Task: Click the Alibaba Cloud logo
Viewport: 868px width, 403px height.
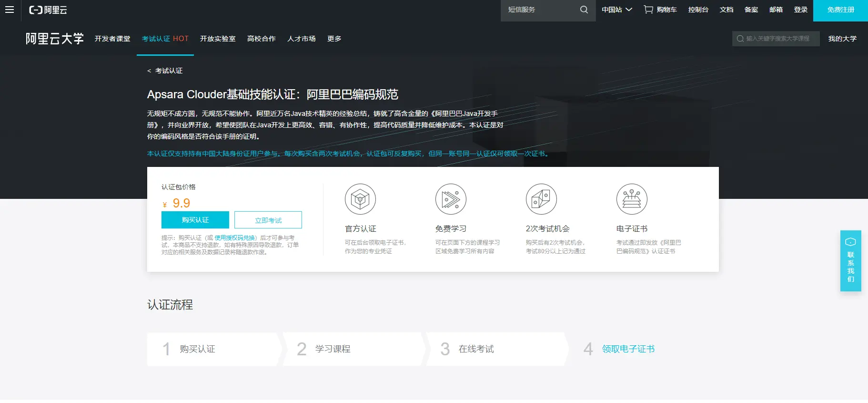Action: 48,10
